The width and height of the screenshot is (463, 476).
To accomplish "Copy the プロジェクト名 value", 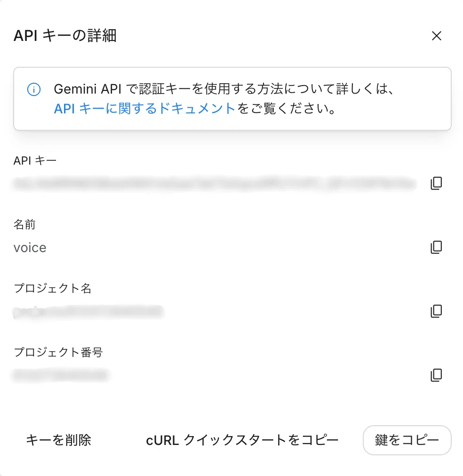I will coord(436,311).
